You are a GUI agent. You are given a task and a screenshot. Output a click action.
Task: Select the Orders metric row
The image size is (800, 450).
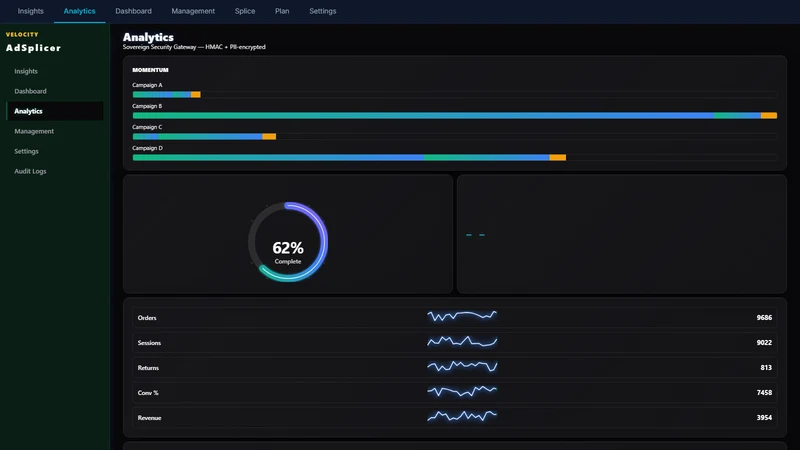tap(455, 317)
